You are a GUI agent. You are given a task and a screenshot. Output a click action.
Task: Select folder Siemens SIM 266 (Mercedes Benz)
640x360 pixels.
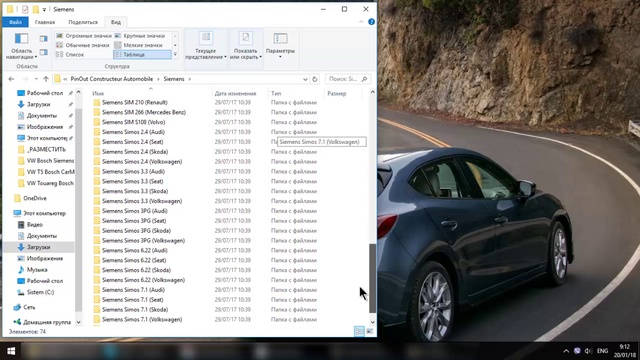click(144, 112)
